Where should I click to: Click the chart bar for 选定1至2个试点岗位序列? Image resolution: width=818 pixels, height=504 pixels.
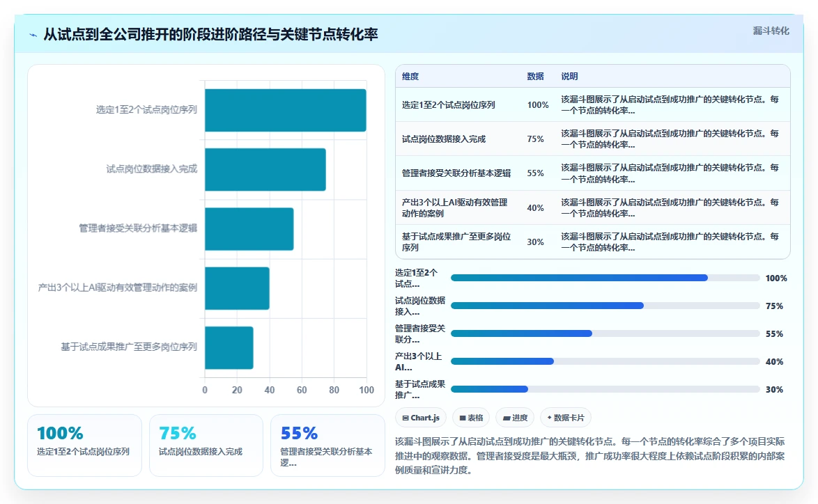click(x=286, y=110)
